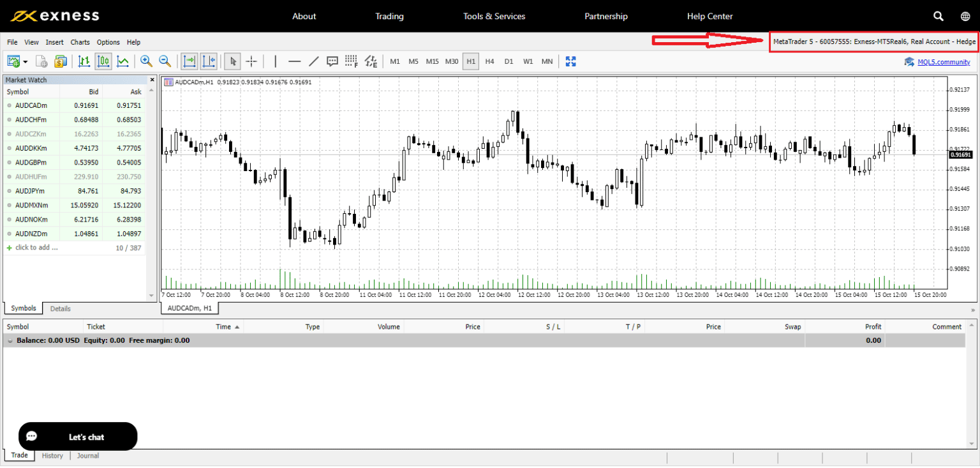Open the Charts menu
This screenshot has height=468, width=980.
point(80,42)
